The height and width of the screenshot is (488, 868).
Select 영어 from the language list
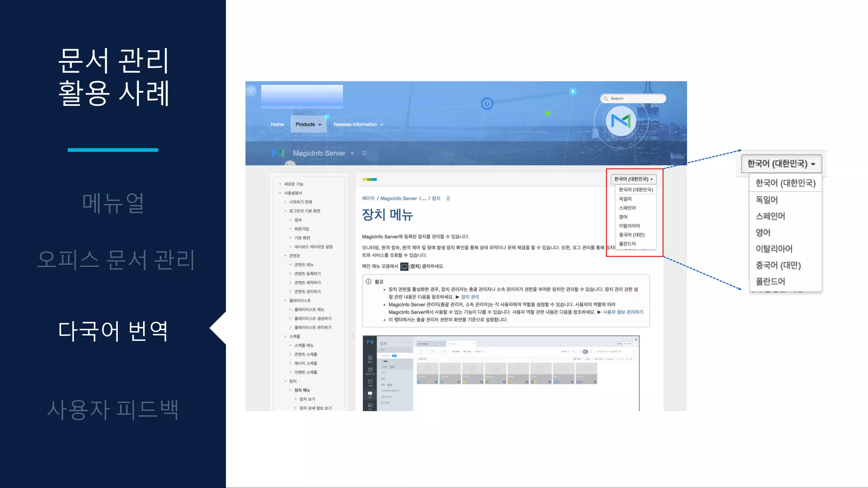click(x=623, y=217)
